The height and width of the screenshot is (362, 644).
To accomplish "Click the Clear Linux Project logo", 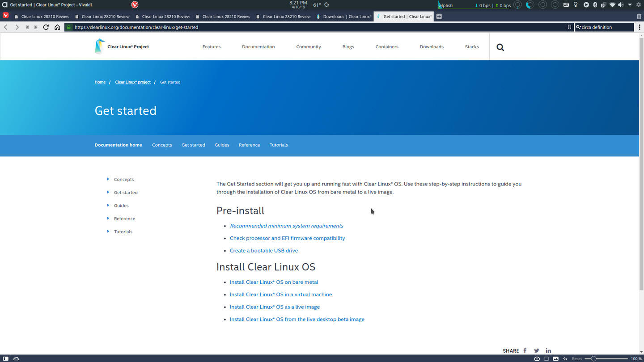I will (x=122, y=46).
